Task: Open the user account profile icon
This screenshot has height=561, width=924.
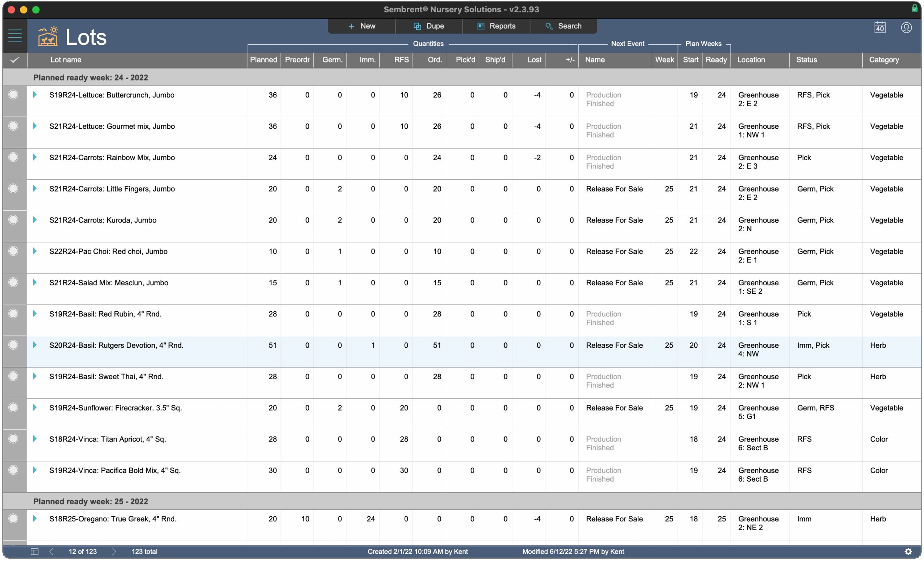Action: (906, 28)
